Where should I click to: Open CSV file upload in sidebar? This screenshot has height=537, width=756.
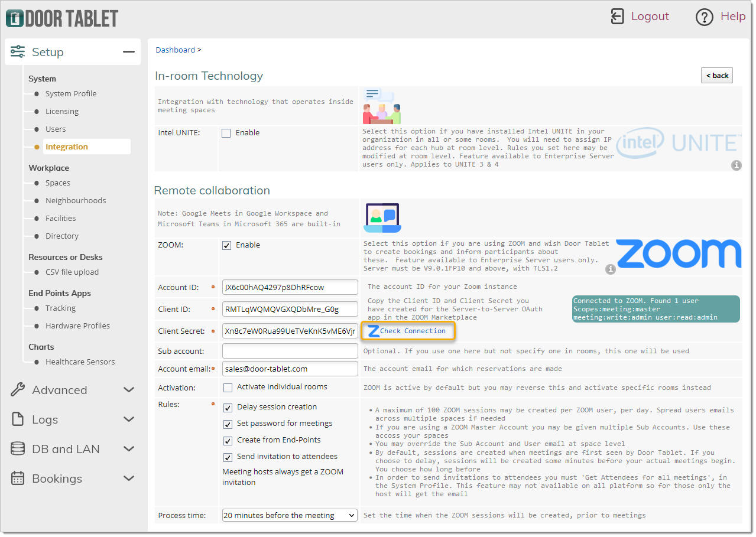pos(72,272)
